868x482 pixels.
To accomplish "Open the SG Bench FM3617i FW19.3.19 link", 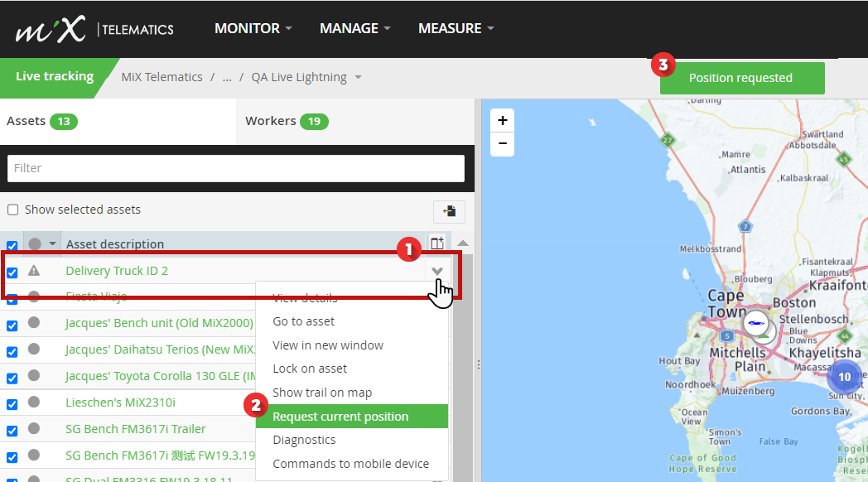I will 161,455.
